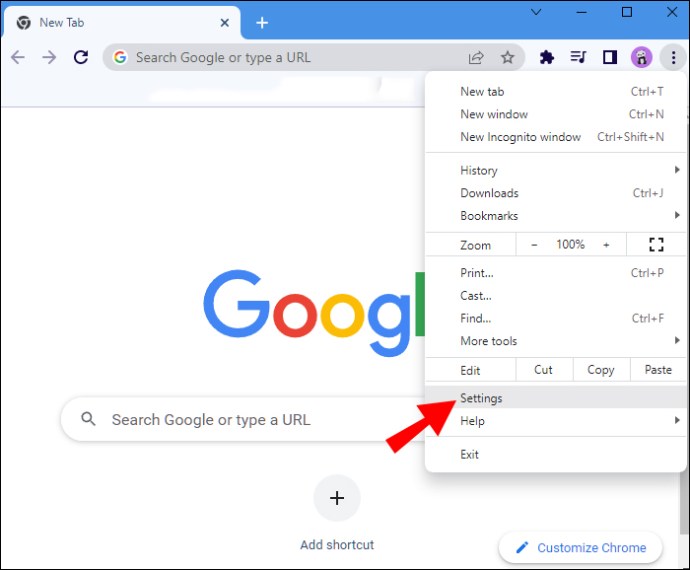Choose Print... from the menu
Screen dimensions: 690x570
pyautogui.click(x=555, y=273)
